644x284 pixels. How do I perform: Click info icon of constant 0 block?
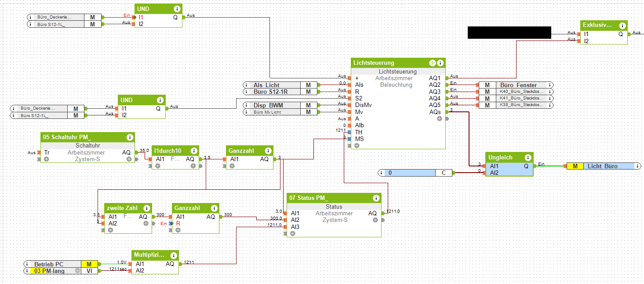(x=382, y=173)
